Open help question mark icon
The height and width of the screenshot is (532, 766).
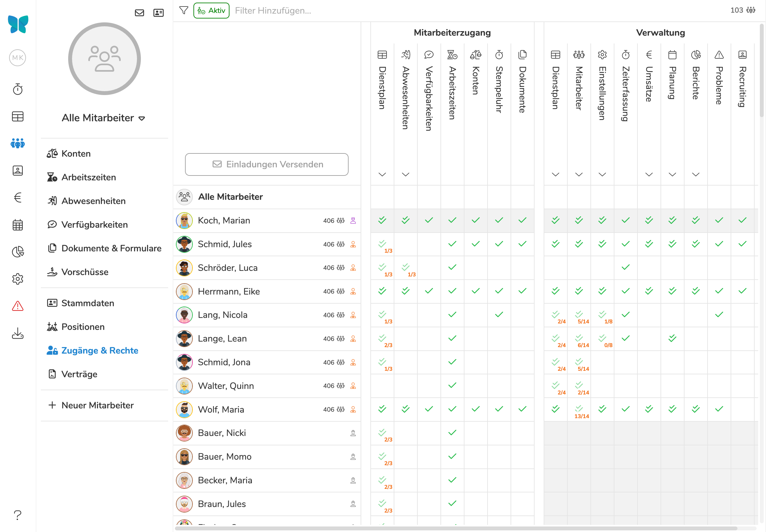(x=18, y=515)
